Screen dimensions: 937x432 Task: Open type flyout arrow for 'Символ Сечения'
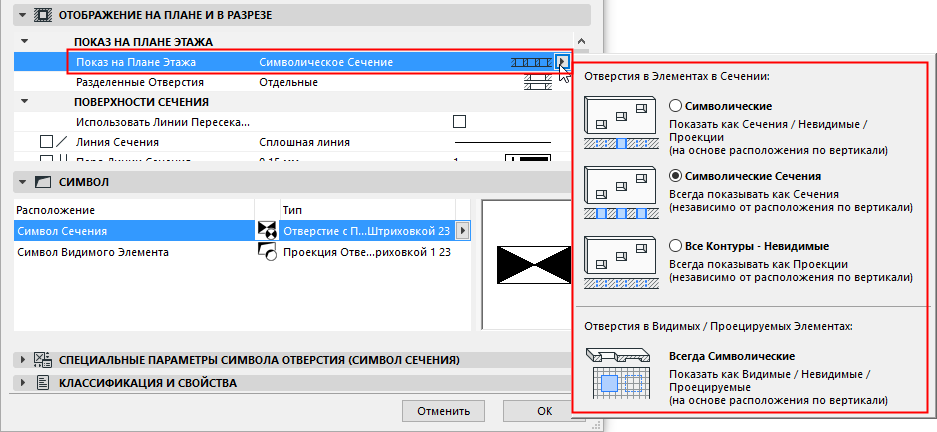coord(464,231)
